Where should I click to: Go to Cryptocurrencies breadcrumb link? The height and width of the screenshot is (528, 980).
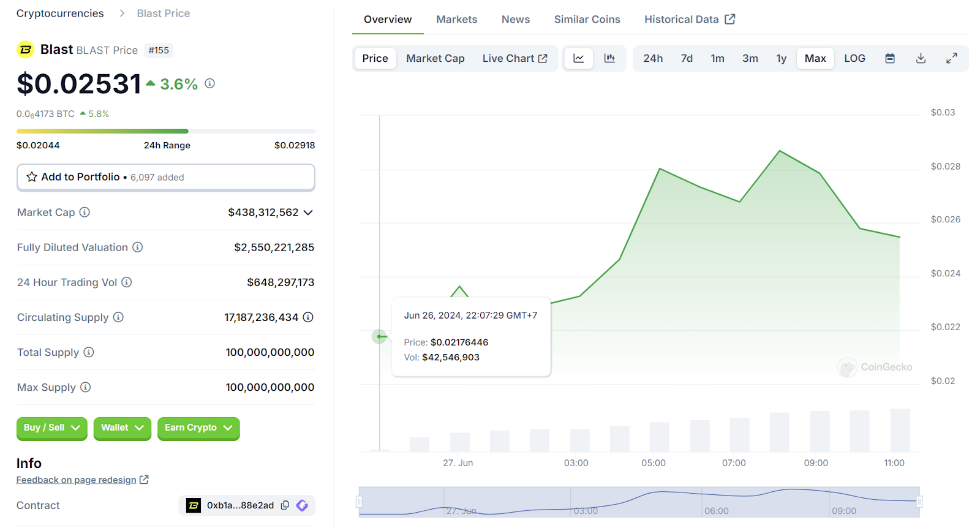(x=60, y=13)
